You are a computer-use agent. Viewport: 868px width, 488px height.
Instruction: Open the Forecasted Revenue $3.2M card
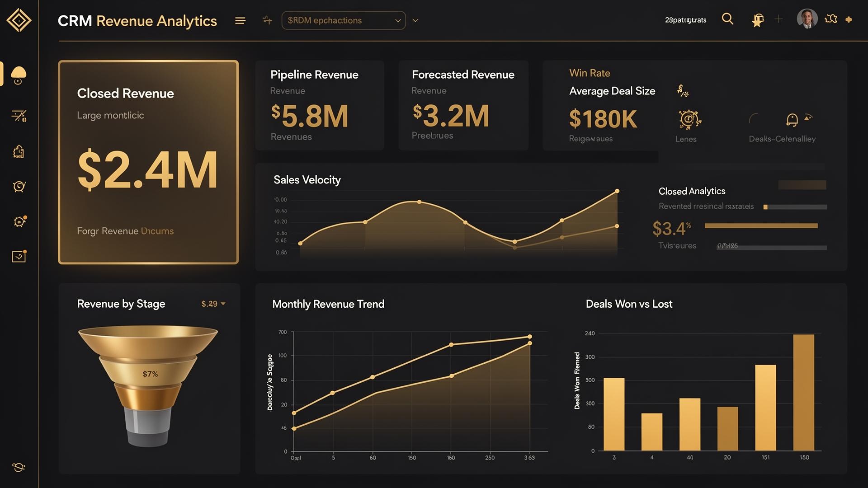pos(463,105)
